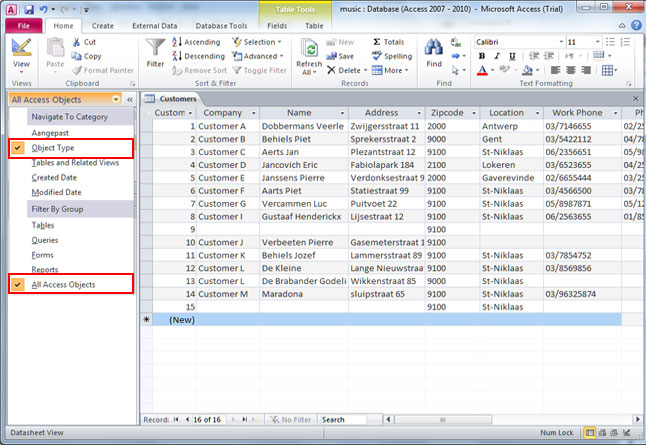
Task: Switch to the Database Tools tab
Action: (221, 26)
